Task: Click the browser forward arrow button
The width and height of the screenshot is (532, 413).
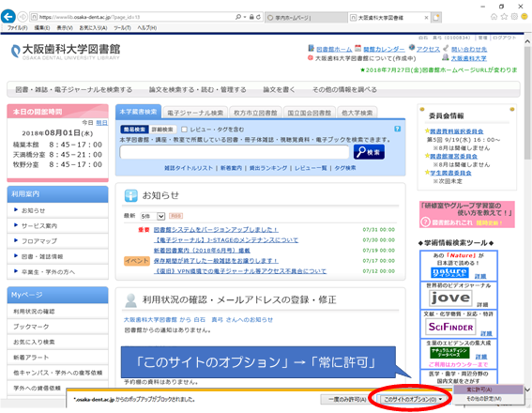Action: [23, 17]
